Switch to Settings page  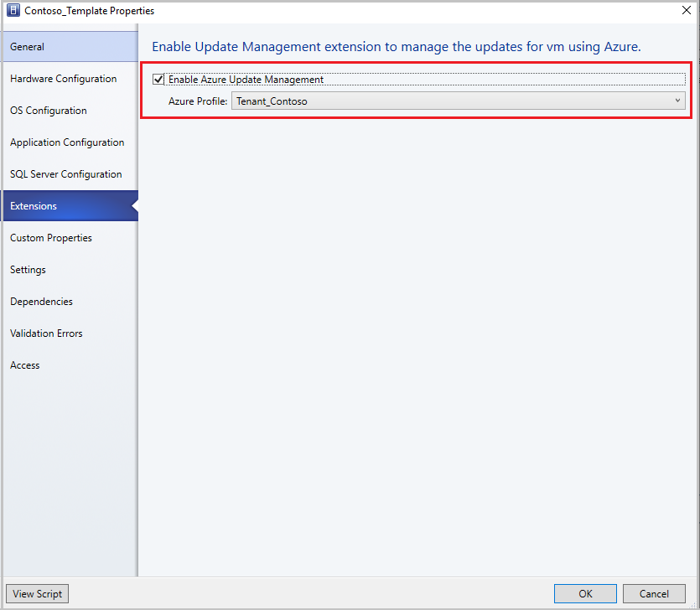[x=70, y=270]
